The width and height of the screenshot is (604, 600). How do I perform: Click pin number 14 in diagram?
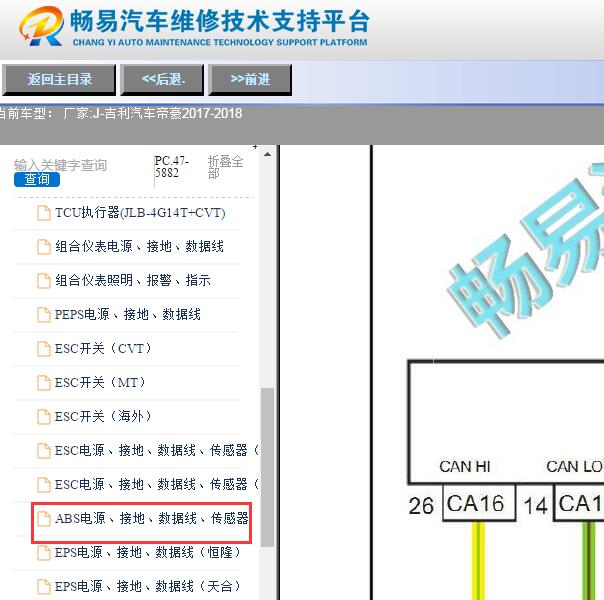click(535, 505)
